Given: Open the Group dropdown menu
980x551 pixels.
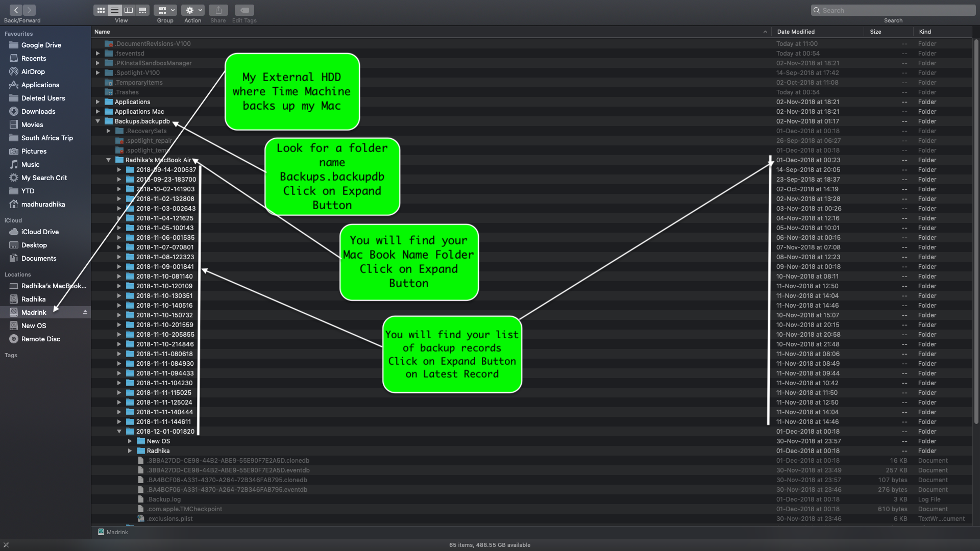Looking at the screenshot, I should click(165, 10).
